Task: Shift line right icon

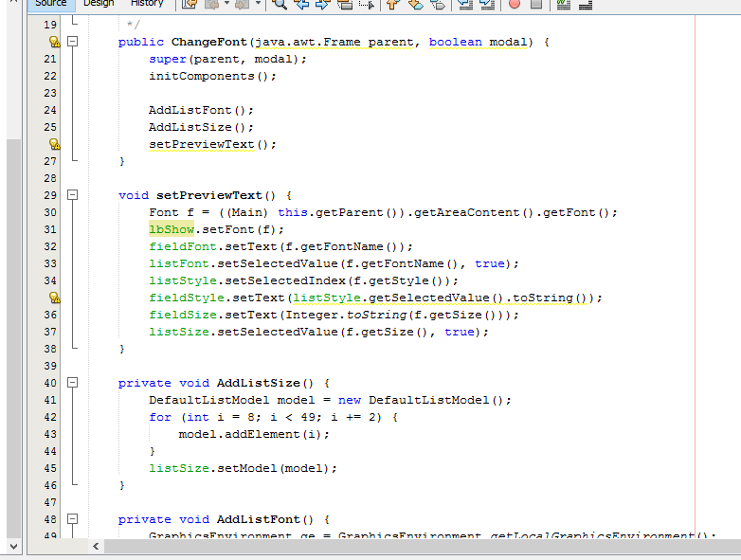Action: pyautogui.click(x=487, y=4)
